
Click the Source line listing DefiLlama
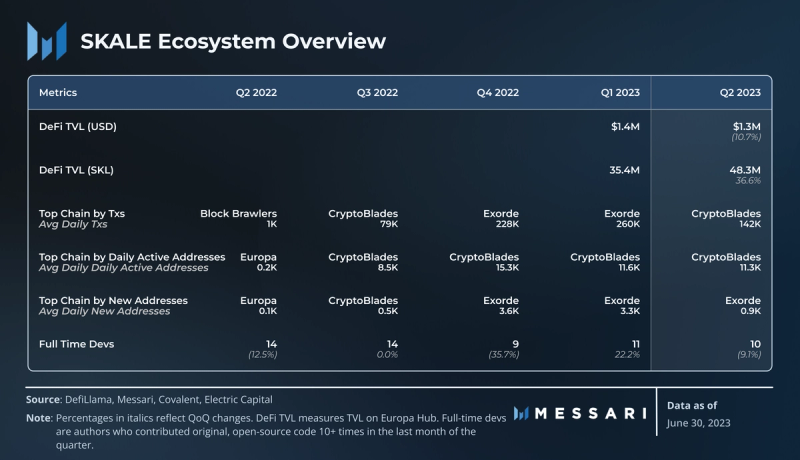pyautogui.click(x=149, y=399)
